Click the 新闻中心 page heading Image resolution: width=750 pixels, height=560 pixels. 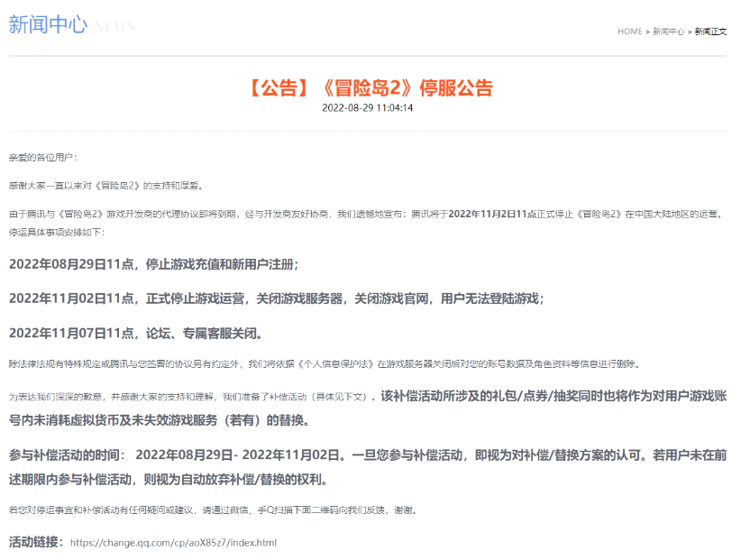coord(48,24)
